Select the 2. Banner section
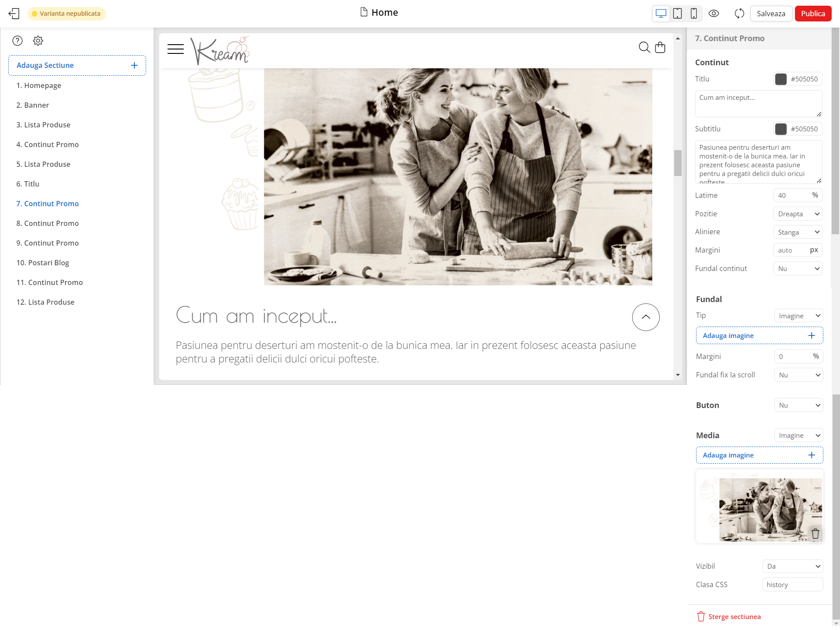 (32, 105)
